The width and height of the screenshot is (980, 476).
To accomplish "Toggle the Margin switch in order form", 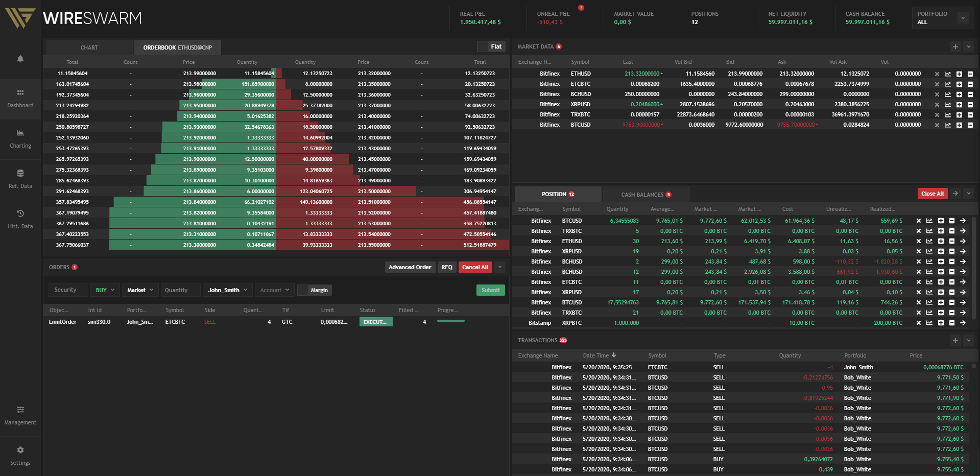I will coord(315,290).
